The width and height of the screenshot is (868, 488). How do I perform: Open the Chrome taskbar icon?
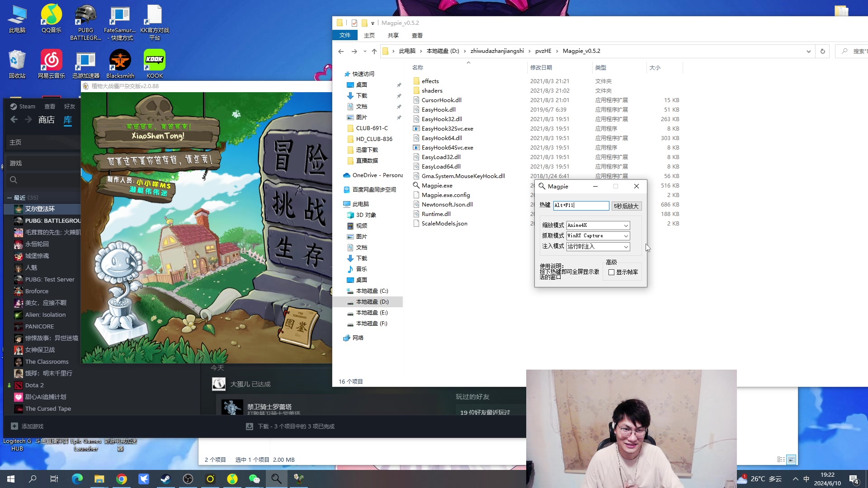point(122,479)
